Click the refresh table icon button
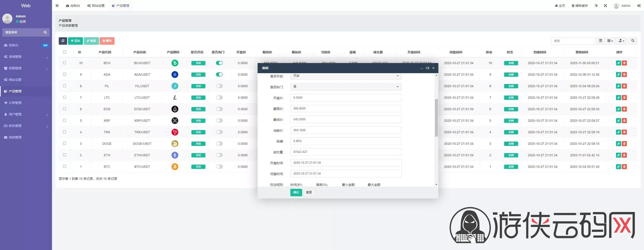The width and height of the screenshot is (644, 250). (x=63, y=41)
